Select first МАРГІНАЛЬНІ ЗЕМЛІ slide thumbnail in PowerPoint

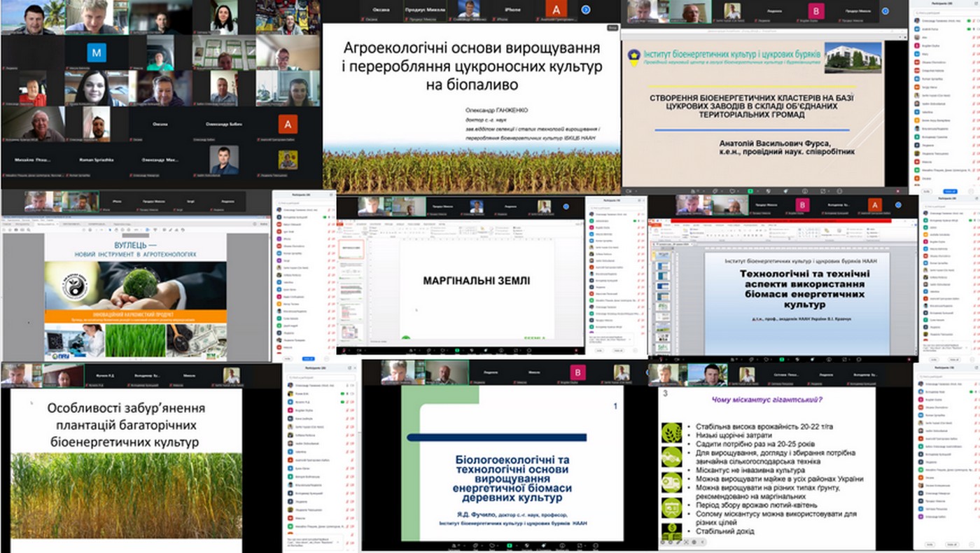351,247
